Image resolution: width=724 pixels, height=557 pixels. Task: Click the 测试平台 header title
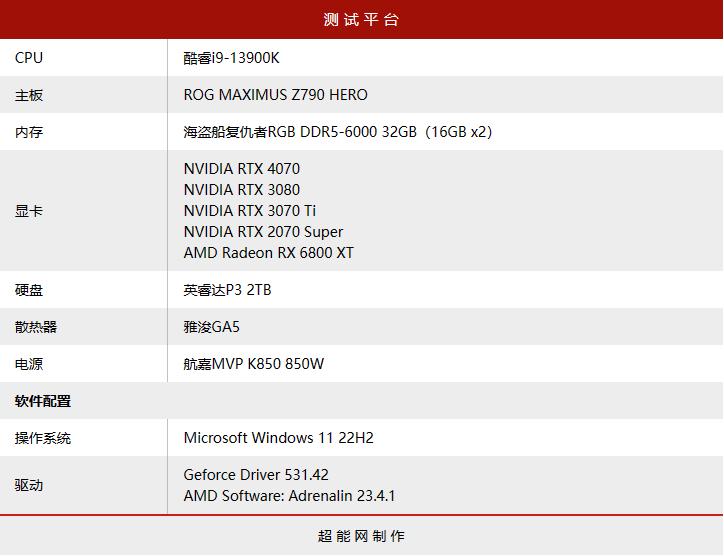(x=361, y=19)
